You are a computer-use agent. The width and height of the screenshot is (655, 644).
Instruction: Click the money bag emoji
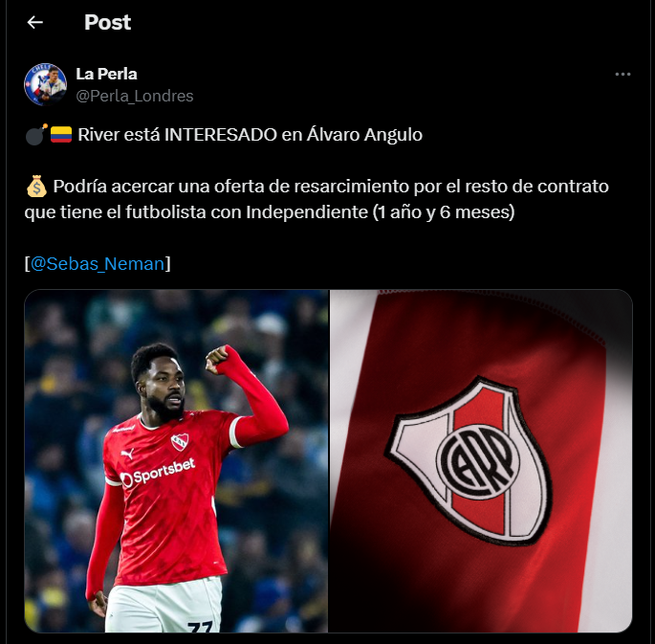click(x=36, y=187)
